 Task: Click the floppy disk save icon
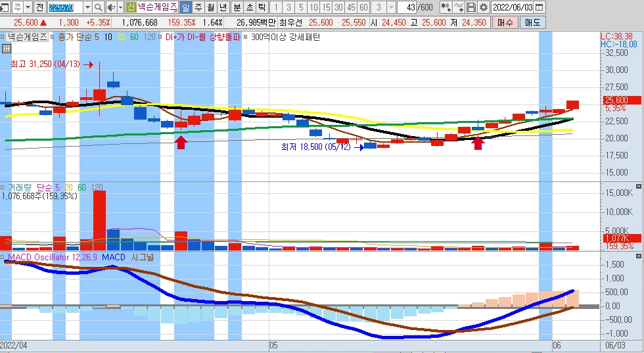point(471,7)
